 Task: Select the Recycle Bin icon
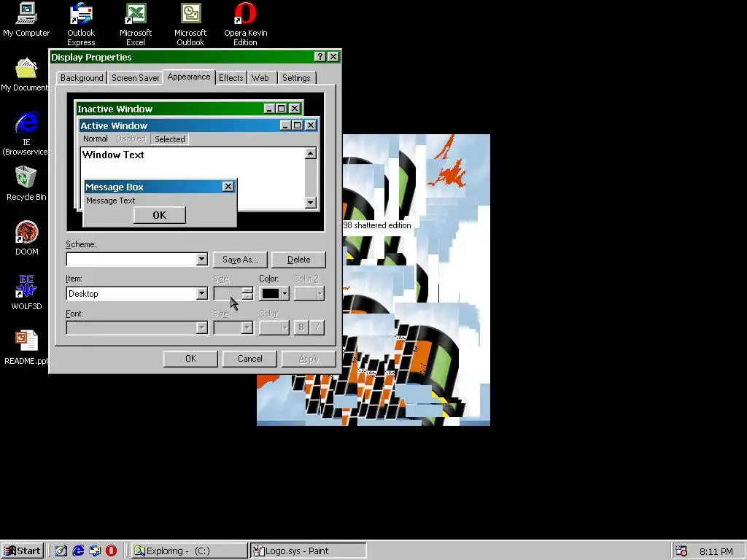[x=26, y=183]
